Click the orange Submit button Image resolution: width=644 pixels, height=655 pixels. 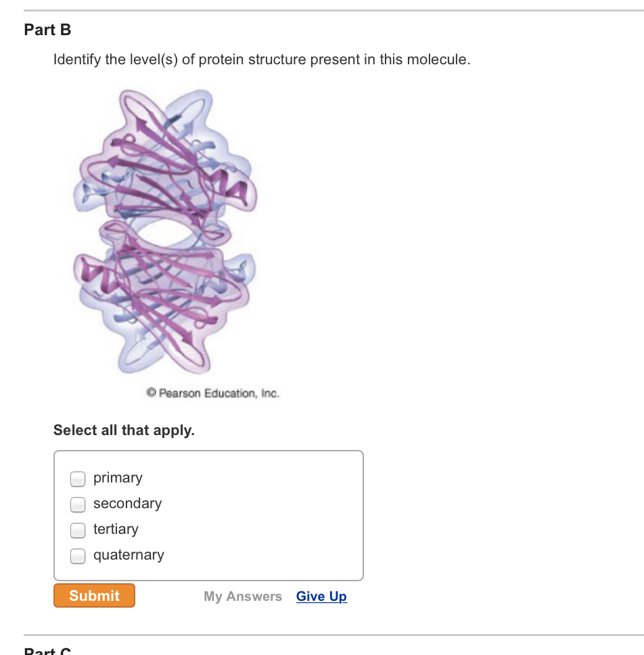pyautogui.click(x=94, y=595)
